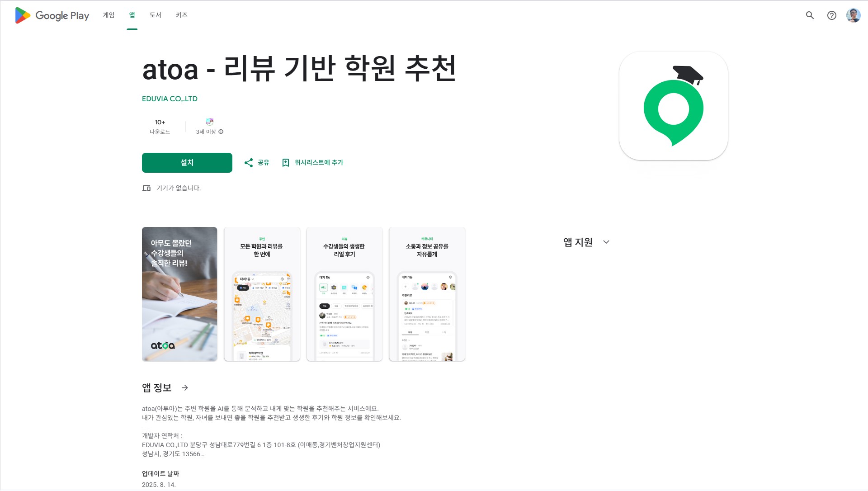Open the user profile avatar
This screenshot has width=868, height=491.
coord(853,15)
